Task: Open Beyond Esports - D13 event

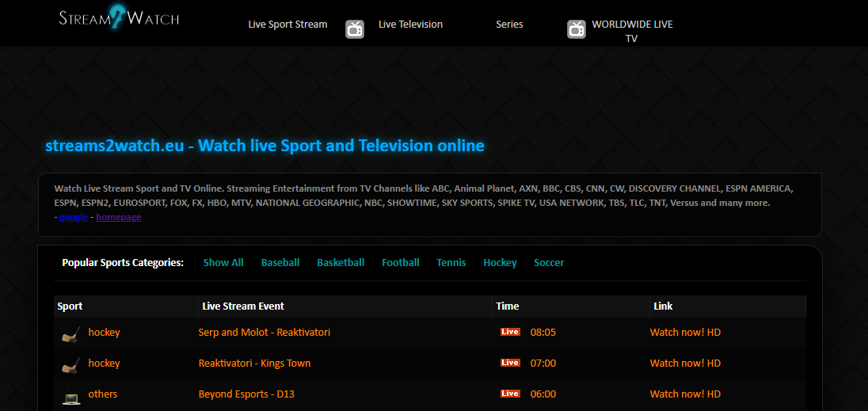Action: tap(246, 394)
